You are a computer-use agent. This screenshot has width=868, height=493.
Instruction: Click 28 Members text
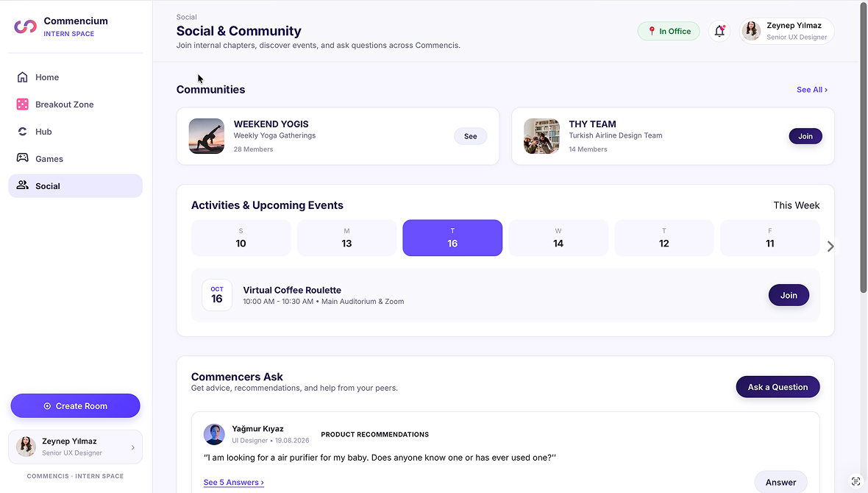pos(253,149)
